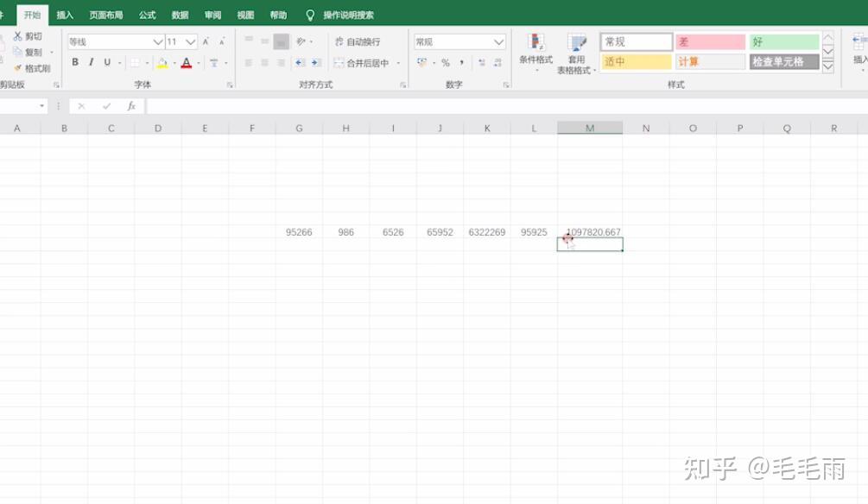Image resolution: width=868 pixels, height=504 pixels.
Task: Click the percent style icon
Action: pyautogui.click(x=445, y=62)
